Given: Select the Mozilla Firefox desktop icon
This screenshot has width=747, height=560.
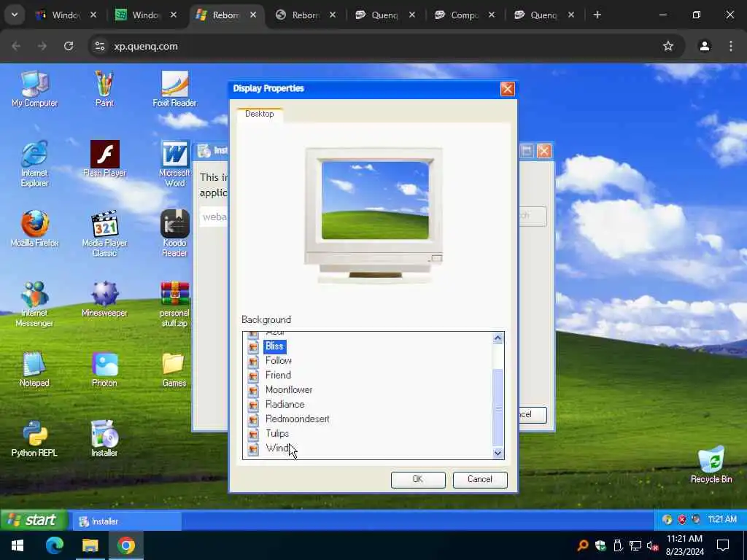Looking at the screenshot, I should [34, 229].
